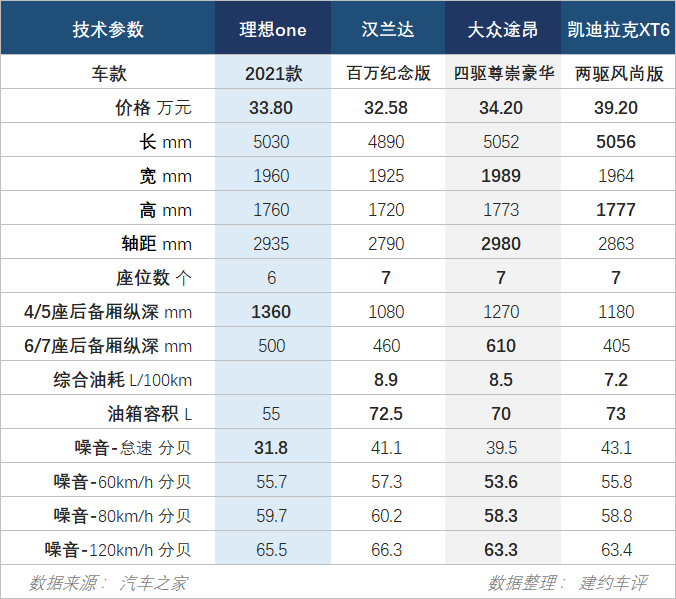Click the 噪音-80km/h 分贝 row label

[x=122, y=516]
